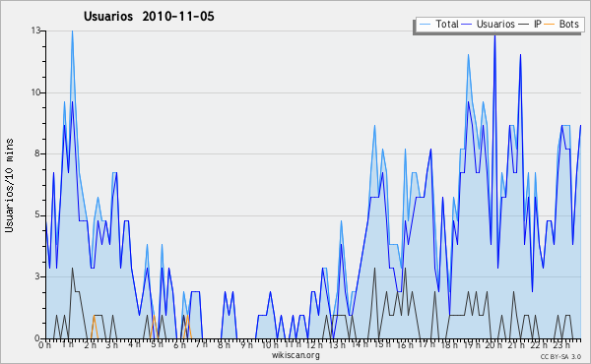Screen dimensions: 591x364
Task: Click the '14 h' x-axis label
Action: (x=360, y=344)
